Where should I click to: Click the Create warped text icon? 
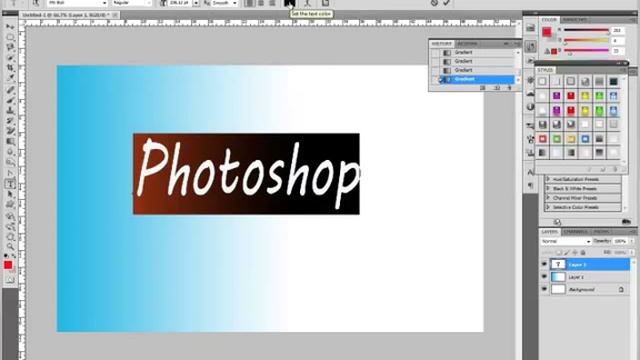307,3
